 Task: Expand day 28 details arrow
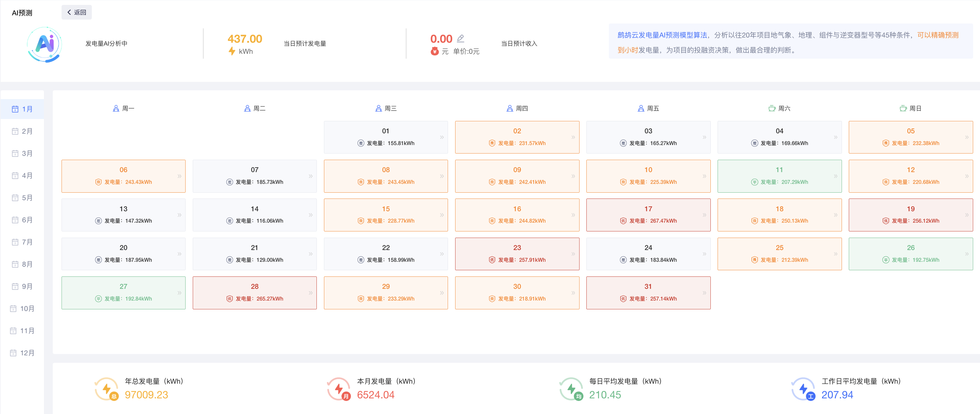coord(310,292)
